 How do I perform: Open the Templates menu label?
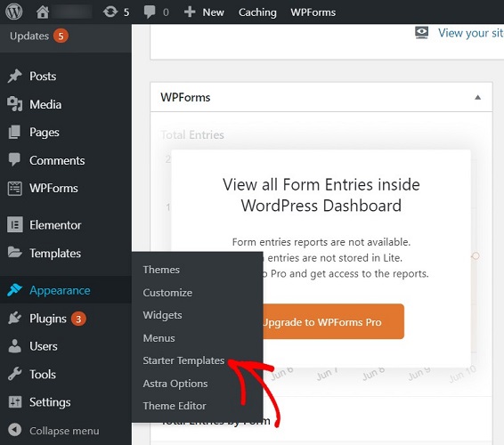point(55,253)
